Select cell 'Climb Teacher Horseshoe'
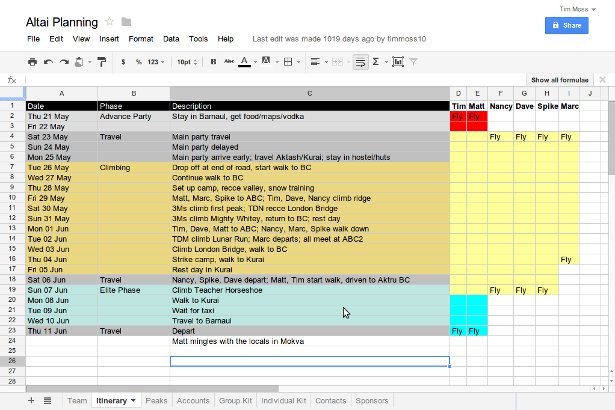 pyautogui.click(x=310, y=290)
